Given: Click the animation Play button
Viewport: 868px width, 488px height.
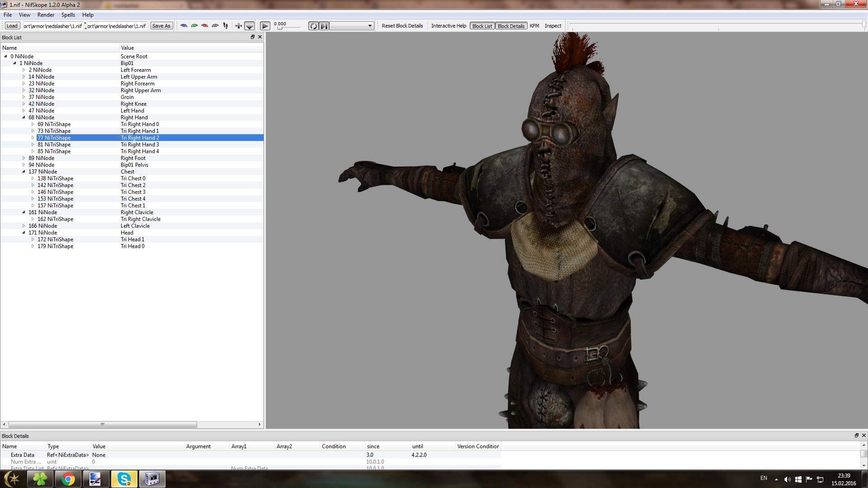Looking at the screenshot, I should (265, 26).
